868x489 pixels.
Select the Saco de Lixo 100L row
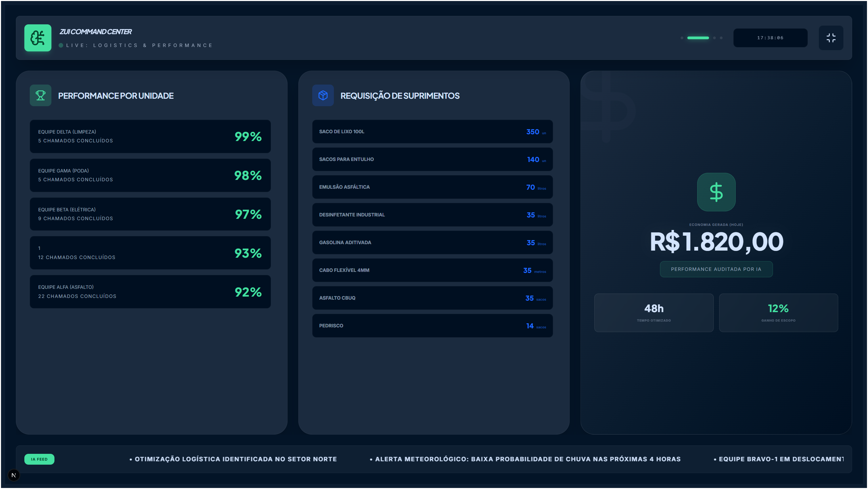tap(432, 132)
